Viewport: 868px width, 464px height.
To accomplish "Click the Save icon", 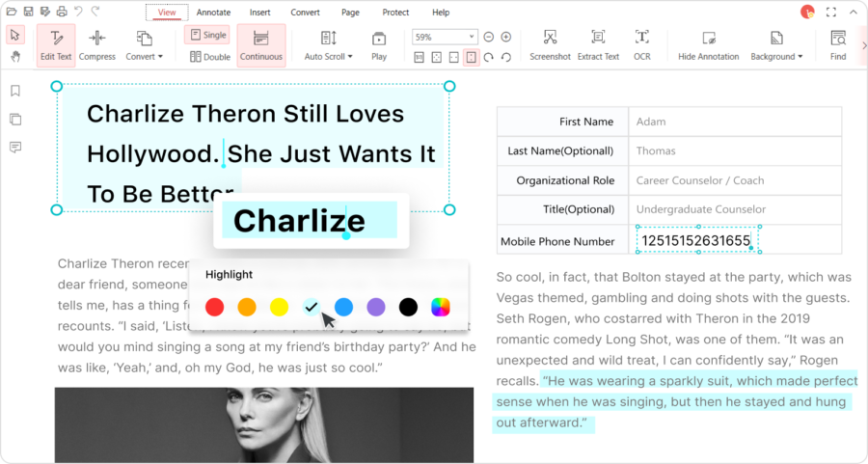I will pyautogui.click(x=28, y=11).
